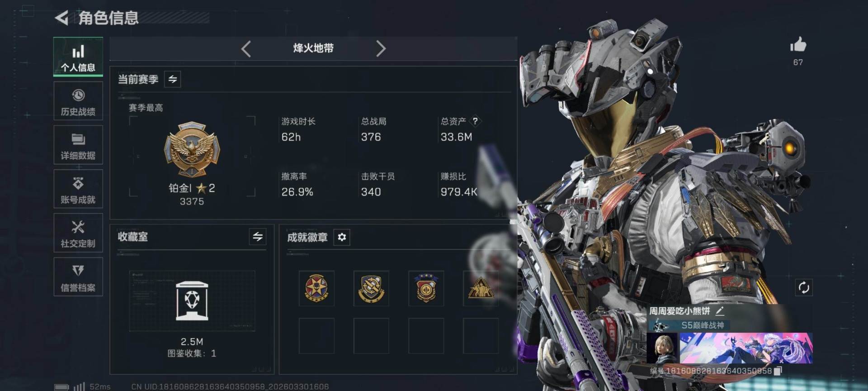Image resolution: width=868 pixels, height=391 pixels.
Task: Click the 铂金I rank emblem
Action: click(x=192, y=149)
